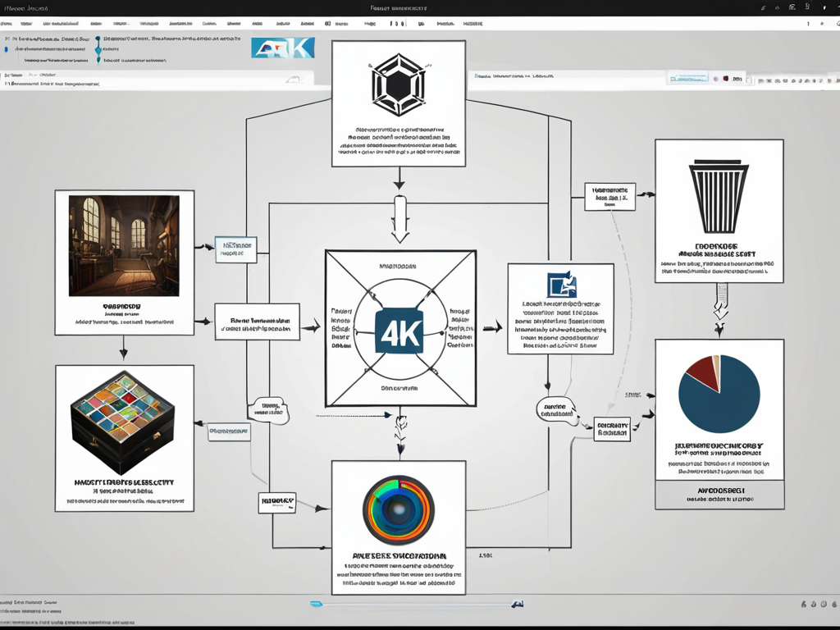This screenshot has height=630, width=840.
Task: Click the hollow down arrow below trash node
Action: 720,304
